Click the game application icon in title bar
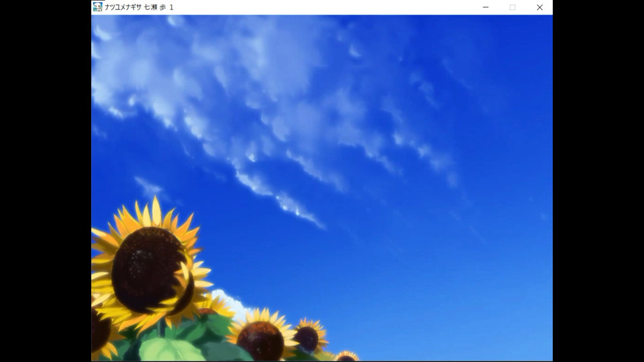Screen dimensions: 644x362 point(97,7)
